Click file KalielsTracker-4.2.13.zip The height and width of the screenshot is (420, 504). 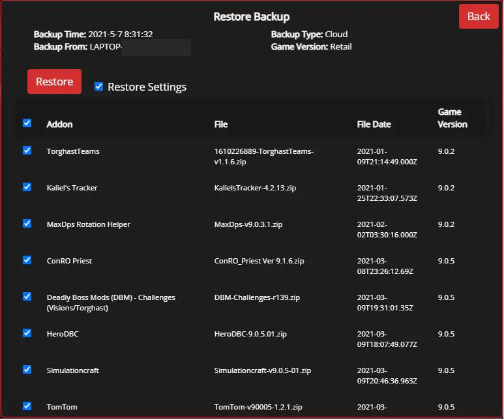255,188
